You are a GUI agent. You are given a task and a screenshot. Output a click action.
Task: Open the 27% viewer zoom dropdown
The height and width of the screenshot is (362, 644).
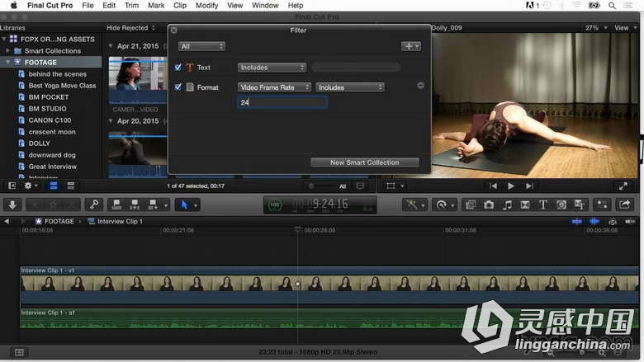tap(596, 28)
